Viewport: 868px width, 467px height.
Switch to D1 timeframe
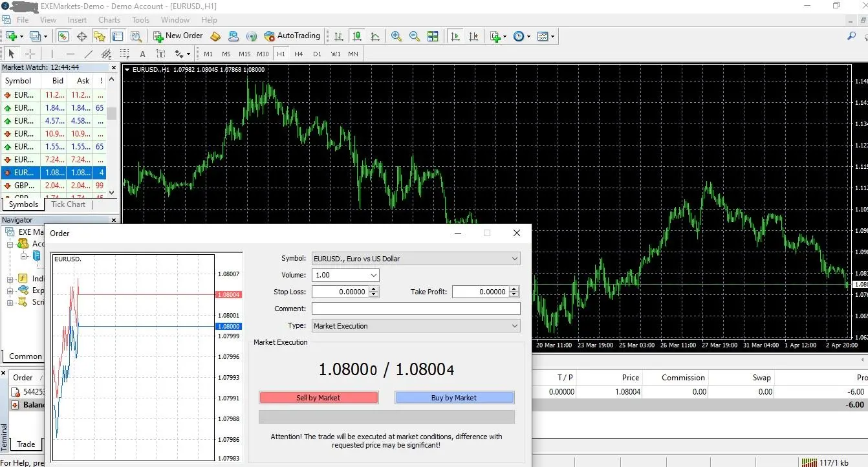(x=317, y=54)
